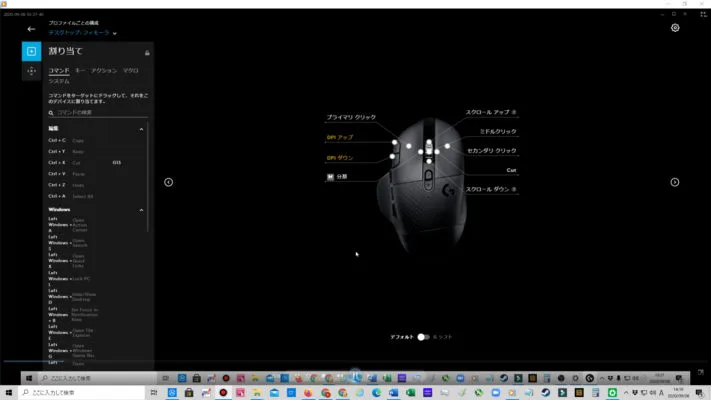This screenshot has height=400, width=711.
Task: Open notification center in the lower taskbar
Action: pyautogui.click(x=699, y=393)
